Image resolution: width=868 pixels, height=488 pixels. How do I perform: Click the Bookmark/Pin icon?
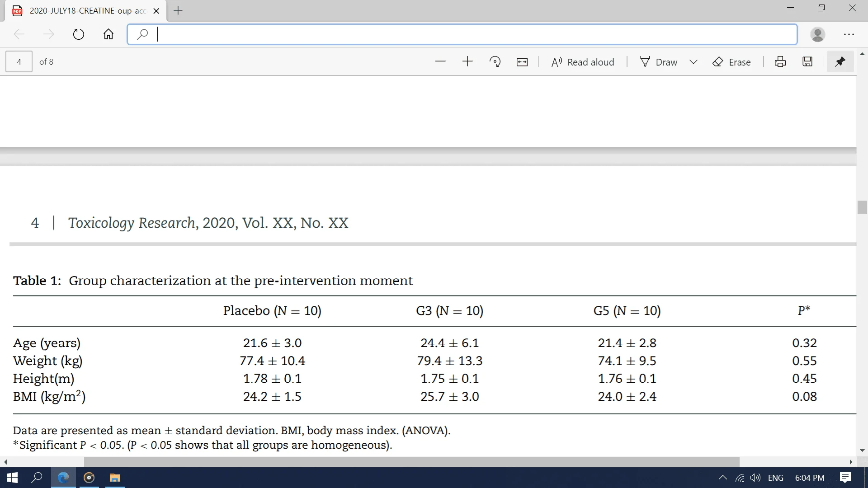pyautogui.click(x=840, y=61)
